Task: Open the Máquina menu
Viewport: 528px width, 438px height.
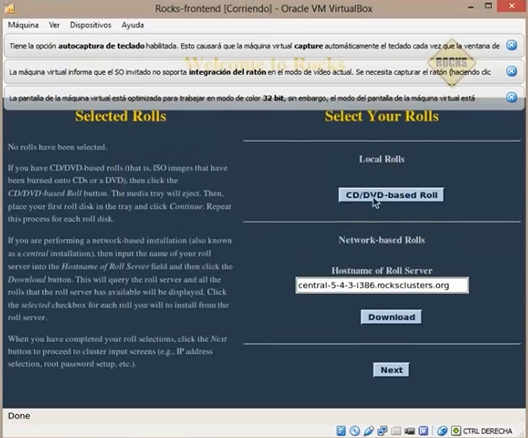Action: [x=23, y=25]
